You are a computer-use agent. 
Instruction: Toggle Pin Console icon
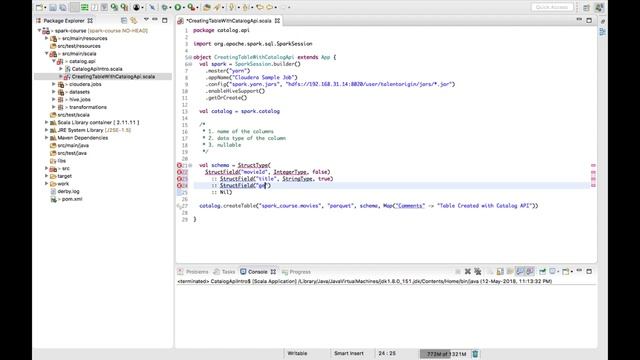(542, 271)
